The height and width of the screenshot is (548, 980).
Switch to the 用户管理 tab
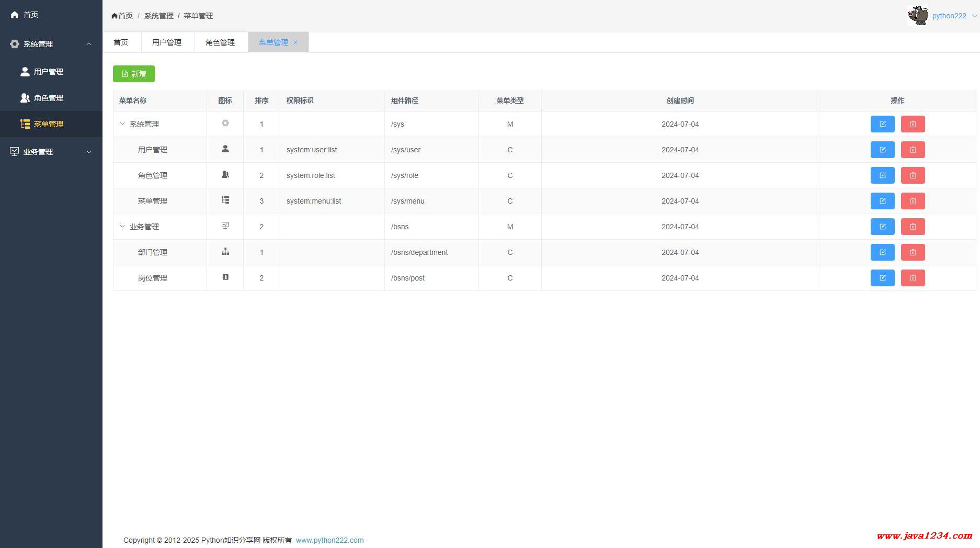(167, 42)
